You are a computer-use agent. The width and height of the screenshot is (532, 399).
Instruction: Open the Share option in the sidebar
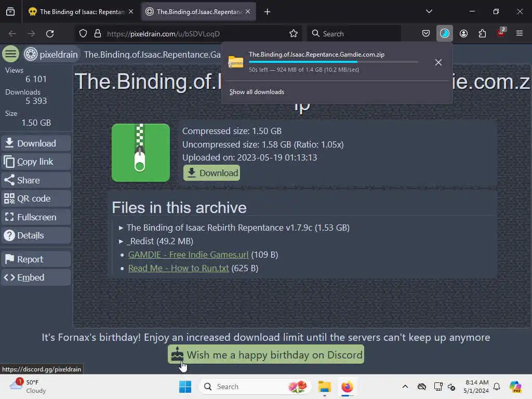36,180
